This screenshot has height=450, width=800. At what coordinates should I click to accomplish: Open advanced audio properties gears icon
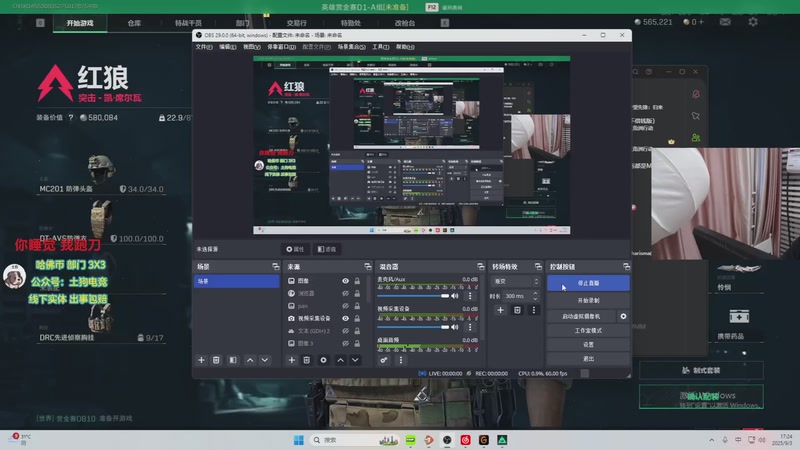point(384,360)
